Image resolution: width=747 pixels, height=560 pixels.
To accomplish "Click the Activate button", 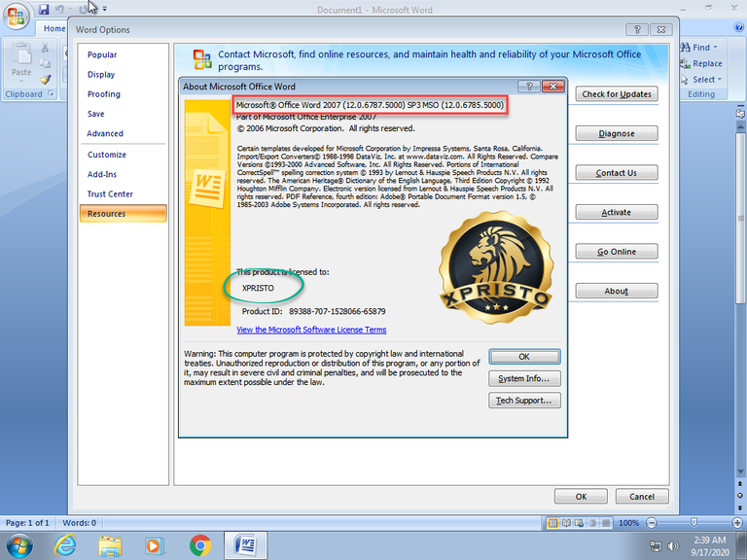I will pos(617,212).
